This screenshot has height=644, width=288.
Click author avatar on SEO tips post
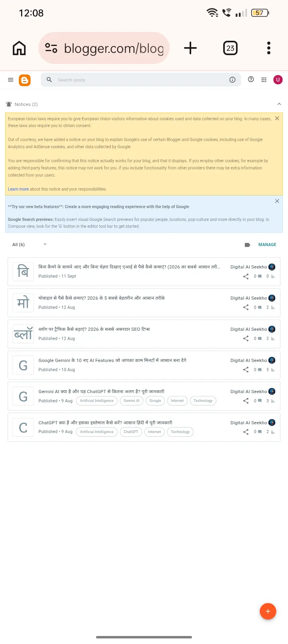pos(272,329)
